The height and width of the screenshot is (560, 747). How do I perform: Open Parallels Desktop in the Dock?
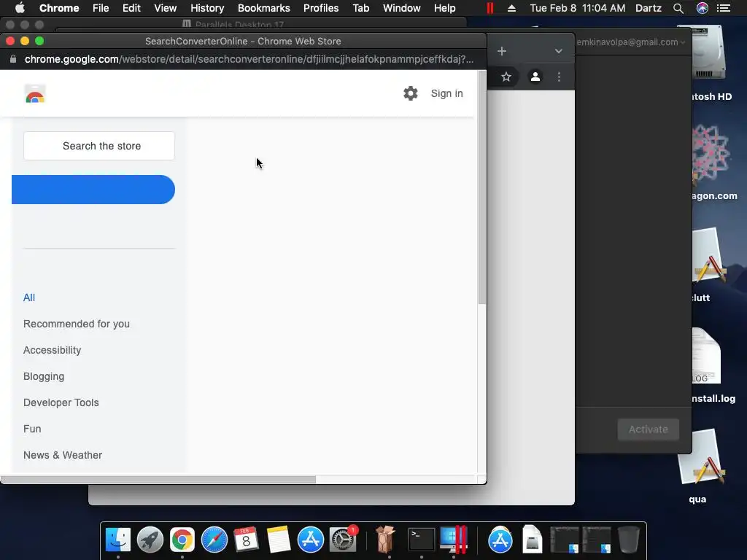tap(454, 540)
